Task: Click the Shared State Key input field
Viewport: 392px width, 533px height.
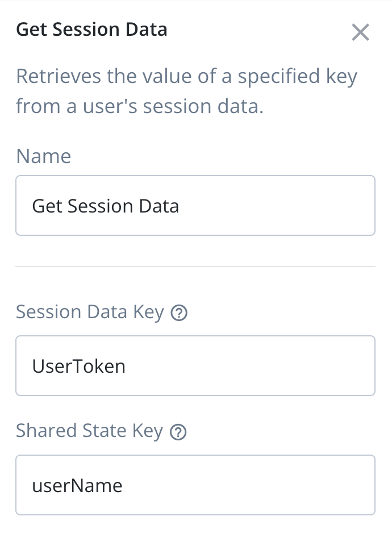Action: [195, 485]
